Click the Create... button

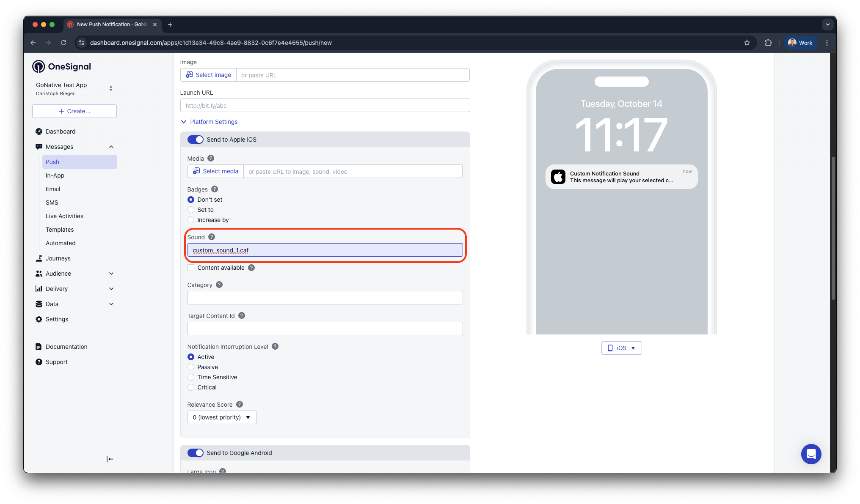click(x=74, y=111)
